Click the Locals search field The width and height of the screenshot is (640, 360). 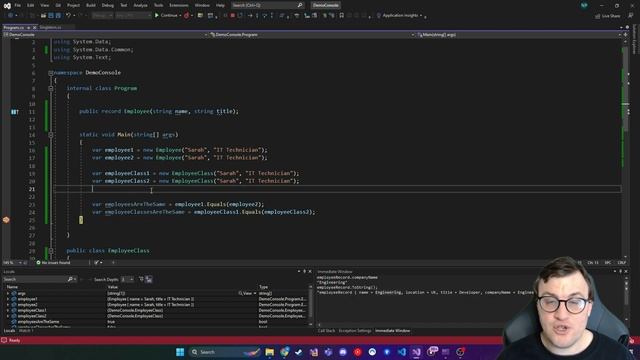pyautogui.click(x=38, y=279)
